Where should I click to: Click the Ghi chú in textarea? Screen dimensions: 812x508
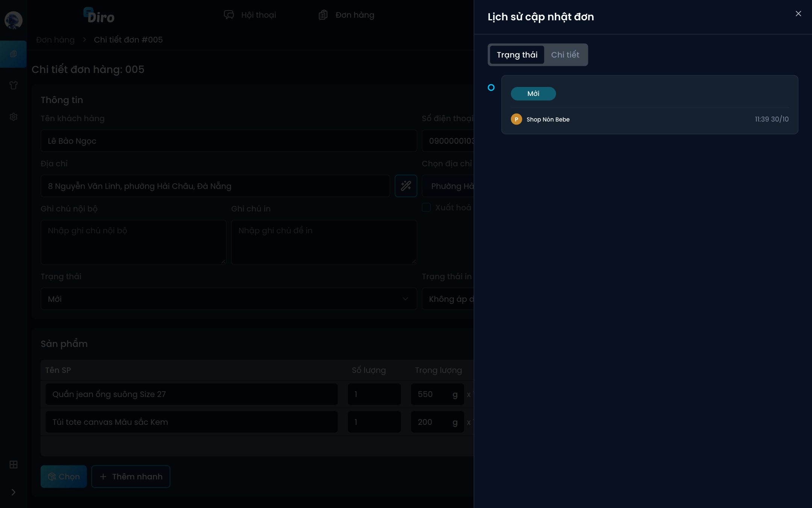(x=324, y=242)
